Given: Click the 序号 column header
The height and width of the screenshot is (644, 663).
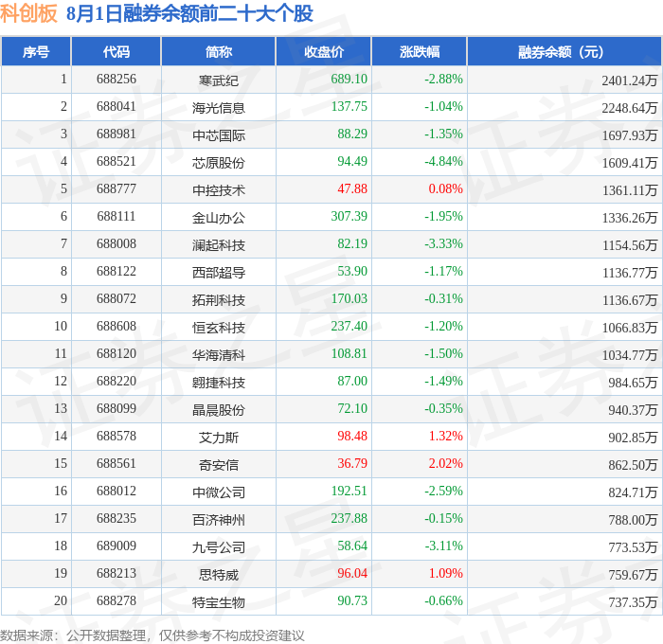Looking at the screenshot, I should (36, 51).
